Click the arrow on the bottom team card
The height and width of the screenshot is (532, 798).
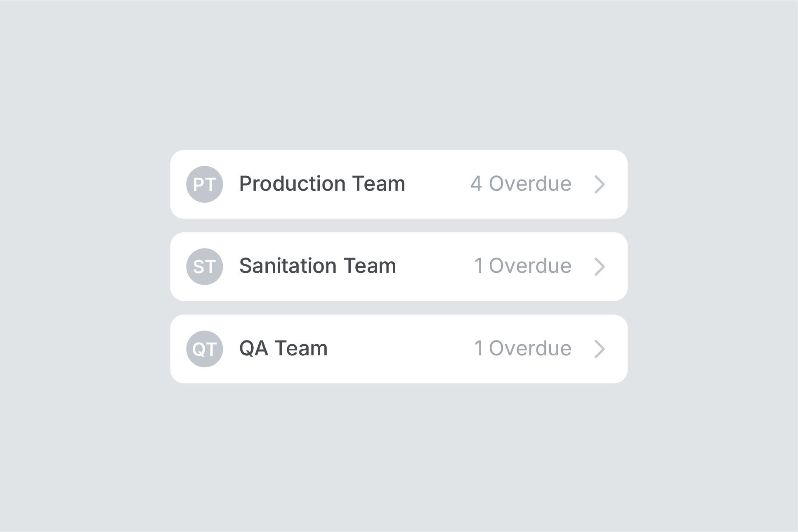600,349
